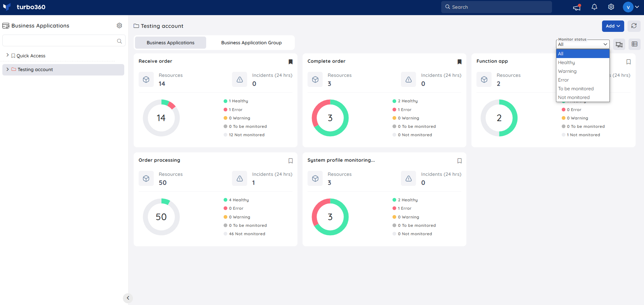Click the Receive order donut chart
This screenshot has width=644, height=305.
tap(161, 118)
